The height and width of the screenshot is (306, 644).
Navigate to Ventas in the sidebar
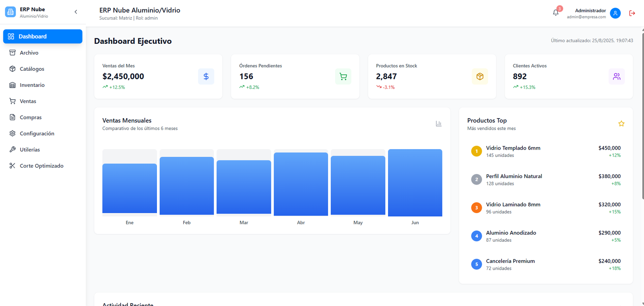click(28, 101)
